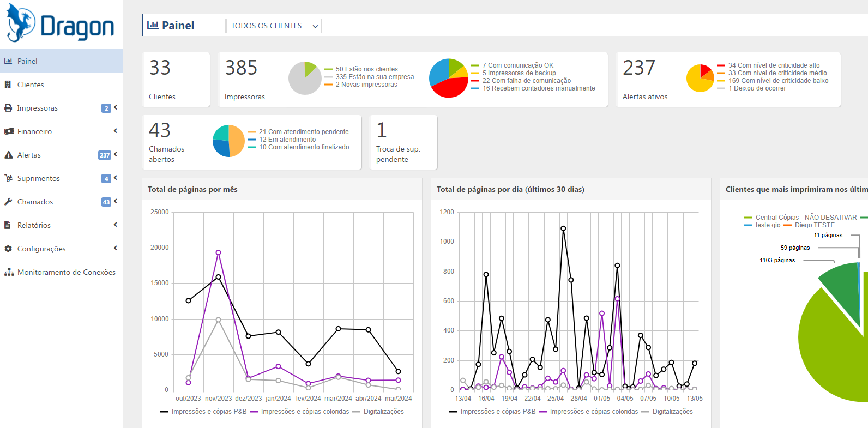Open the 43 Chamados abertos total
Viewport: 868px width, 428px height.
pos(160,131)
